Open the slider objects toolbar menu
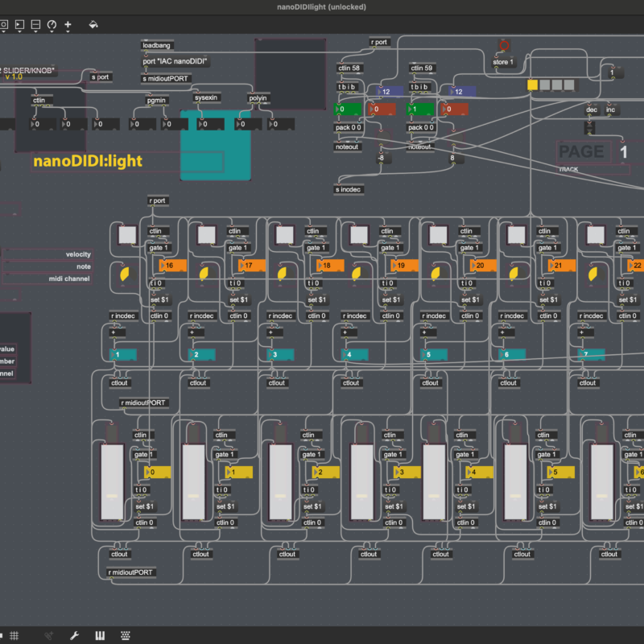 (35, 25)
